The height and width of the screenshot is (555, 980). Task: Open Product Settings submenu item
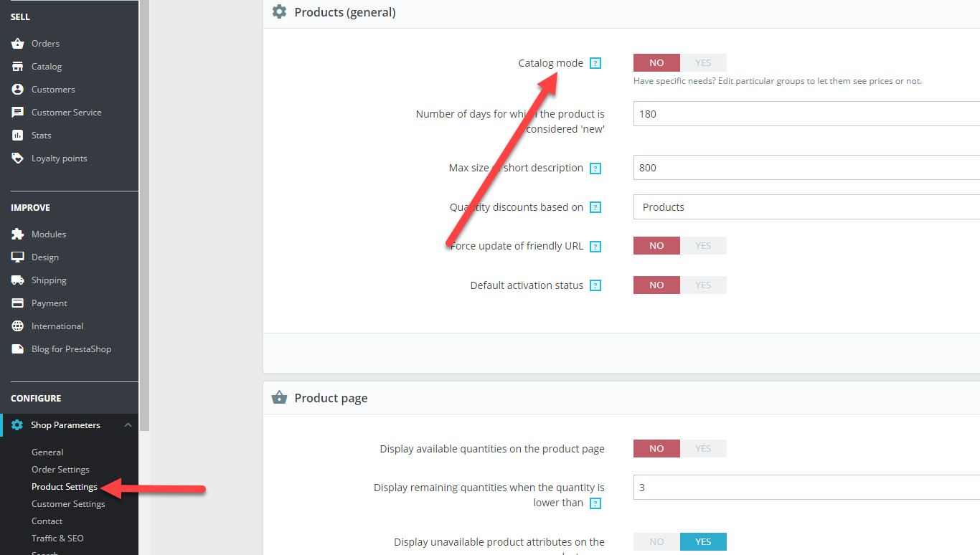pyautogui.click(x=65, y=487)
